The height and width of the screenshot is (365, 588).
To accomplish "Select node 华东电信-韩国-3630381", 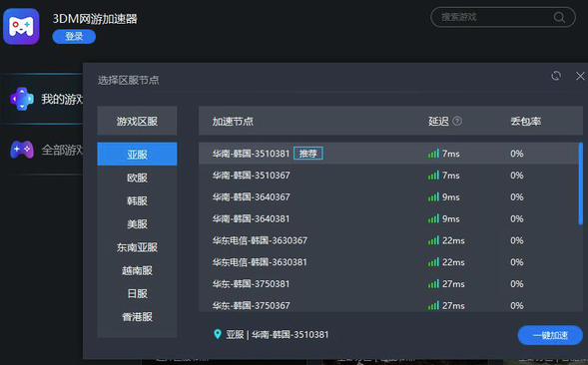I will [388, 262].
